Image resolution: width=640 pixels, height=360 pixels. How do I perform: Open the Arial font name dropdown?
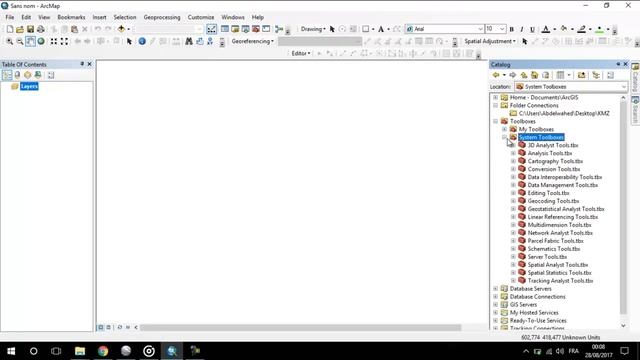click(480, 29)
